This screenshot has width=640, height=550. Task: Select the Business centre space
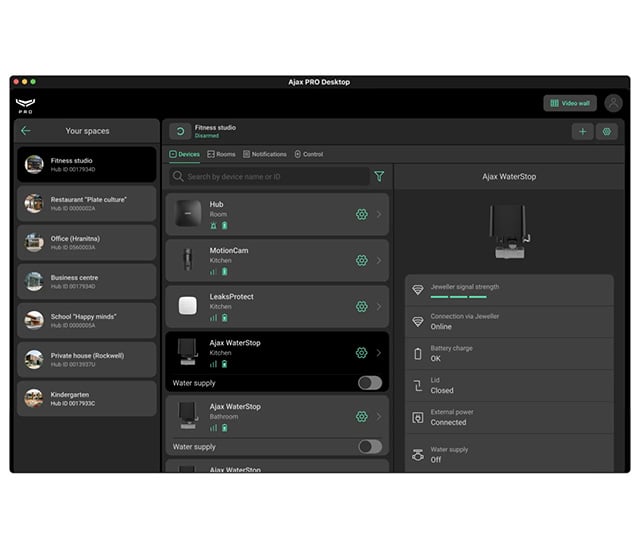(87, 282)
